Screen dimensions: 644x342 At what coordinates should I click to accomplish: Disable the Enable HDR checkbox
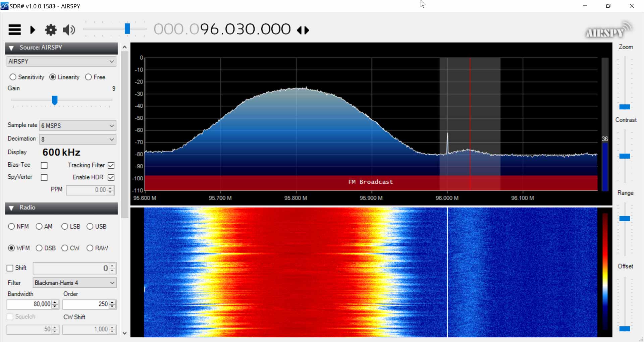tap(111, 177)
